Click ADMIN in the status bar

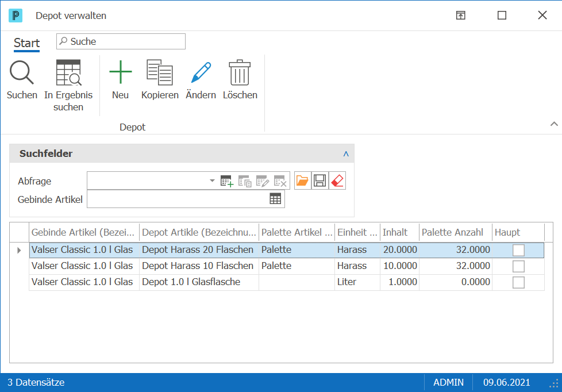pos(448,382)
